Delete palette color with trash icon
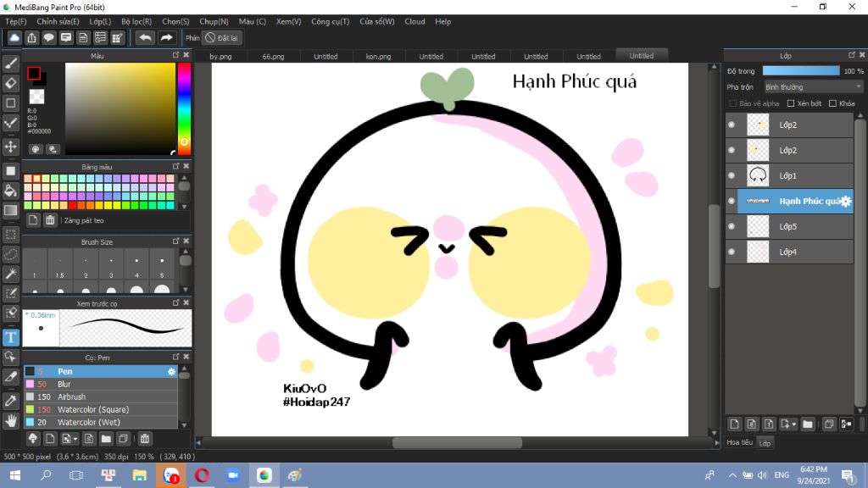The width and height of the screenshot is (868, 488). pyautogui.click(x=50, y=220)
